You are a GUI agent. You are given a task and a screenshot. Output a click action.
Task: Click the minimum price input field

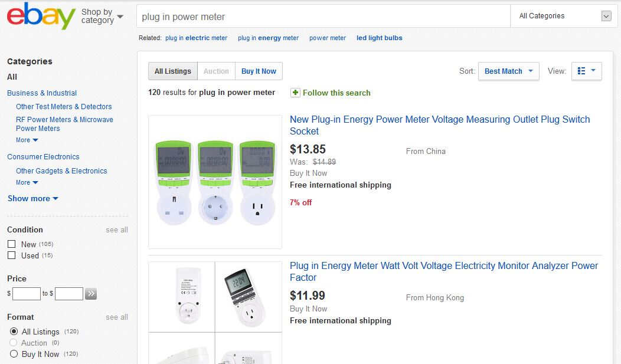tap(27, 294)
